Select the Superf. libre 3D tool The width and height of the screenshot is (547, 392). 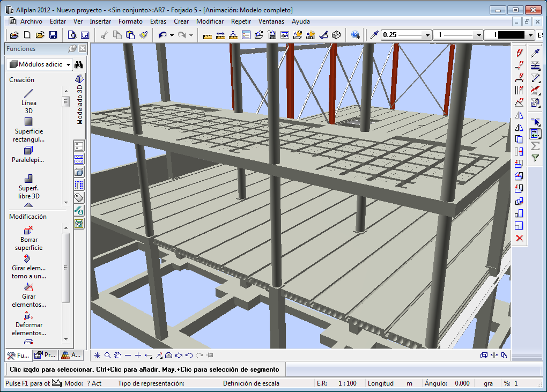[28, 187]
